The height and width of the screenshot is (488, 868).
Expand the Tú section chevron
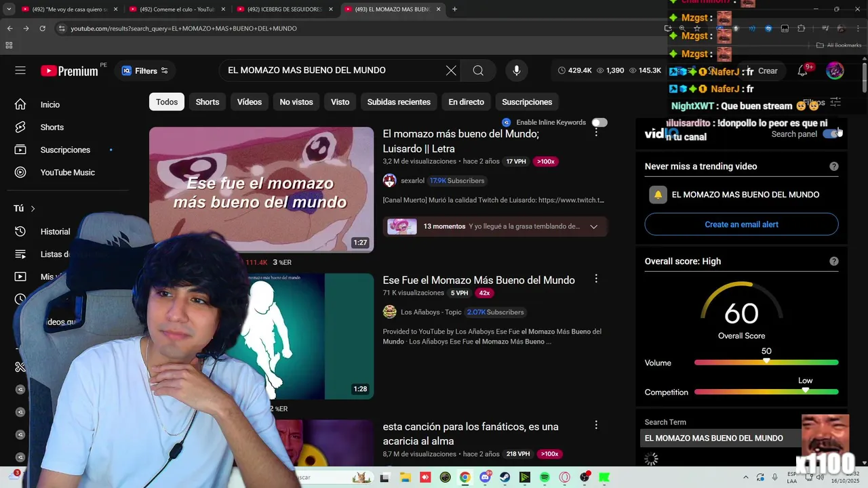point(33,209)
